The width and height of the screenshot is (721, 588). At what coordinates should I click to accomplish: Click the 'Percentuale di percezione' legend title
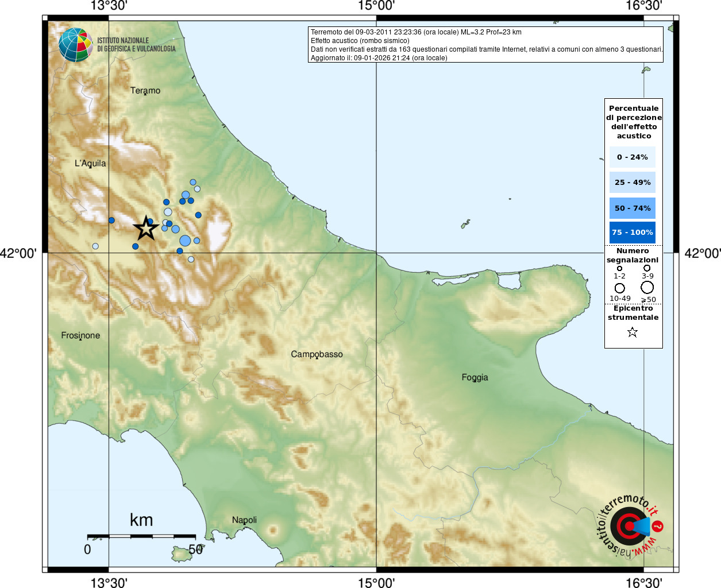click(x=634, y=122)
